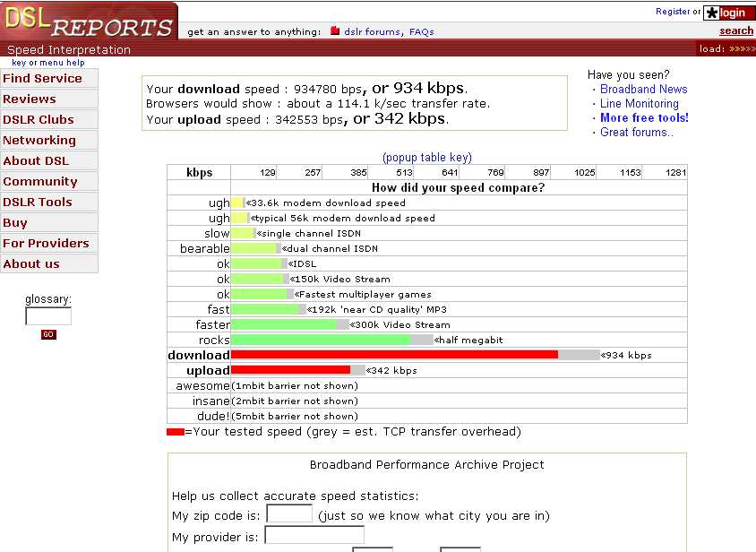
Task: Open the Reviews menu item
Action: coord(49,99)
